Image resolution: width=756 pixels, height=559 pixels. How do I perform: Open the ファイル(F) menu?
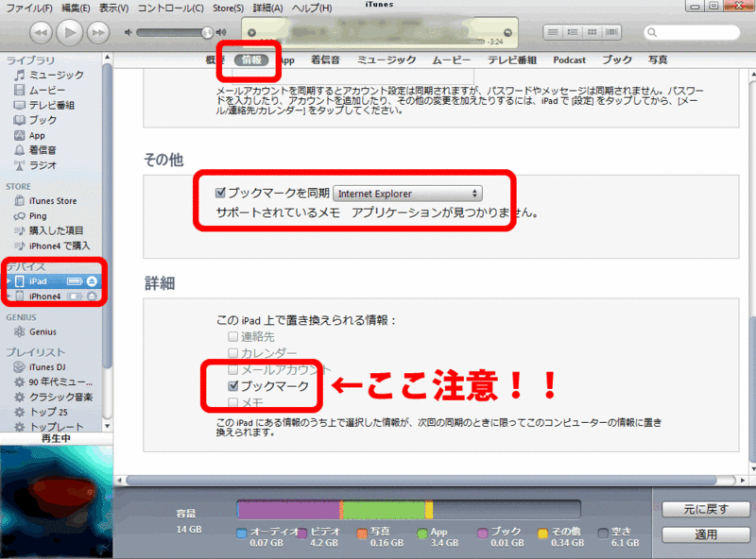pos(29,8)
